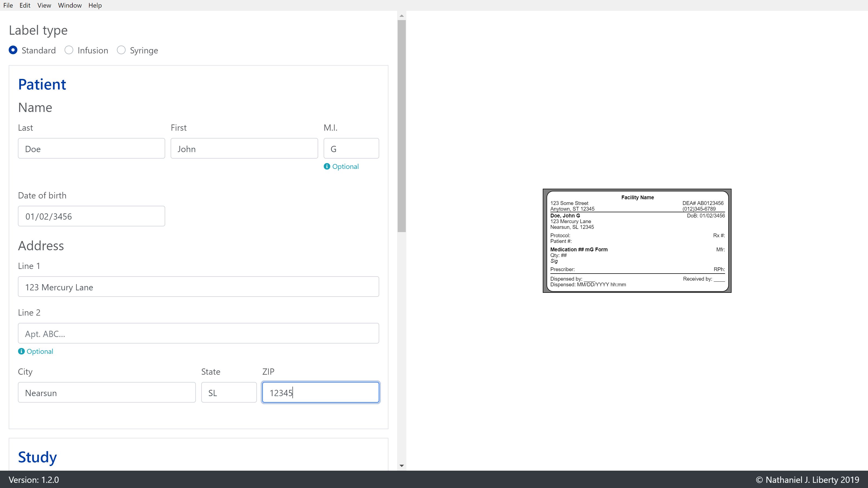Open the View menu

pyautogui.click(x=44, y=5)
